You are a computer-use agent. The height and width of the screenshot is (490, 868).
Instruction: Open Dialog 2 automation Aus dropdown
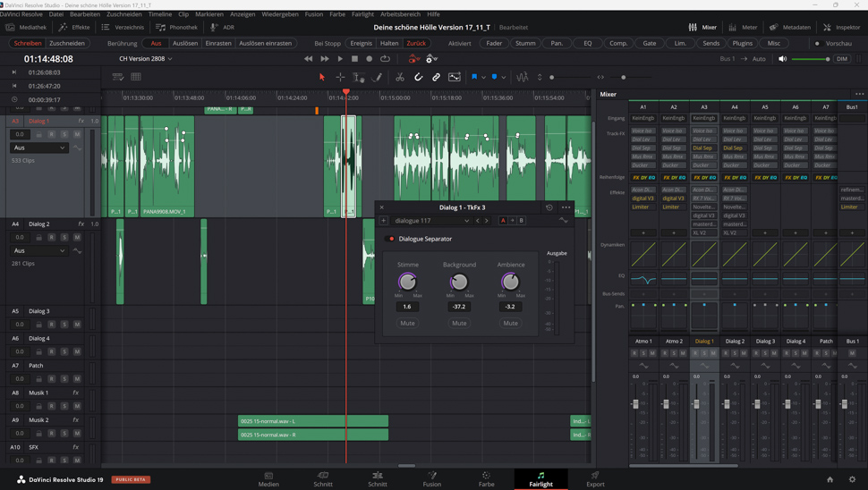coord(38,250)
